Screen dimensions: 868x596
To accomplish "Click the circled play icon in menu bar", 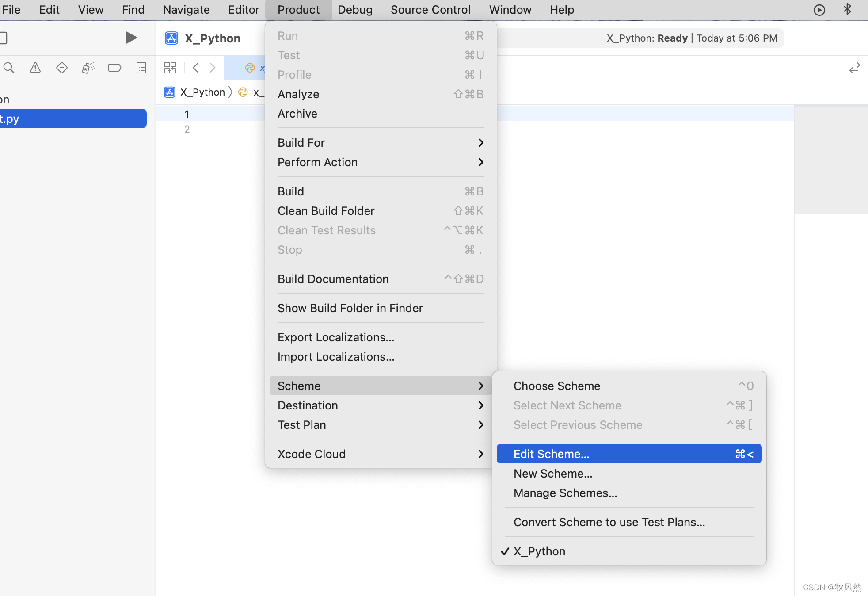I will point(819,10).
